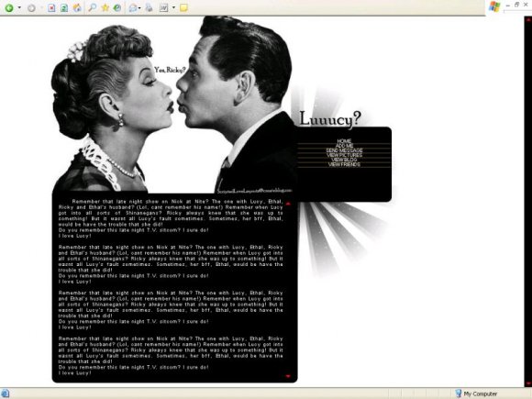Click the My Computer zone status entry
Screen dimensions: 532x399
(x=476, y=393)
